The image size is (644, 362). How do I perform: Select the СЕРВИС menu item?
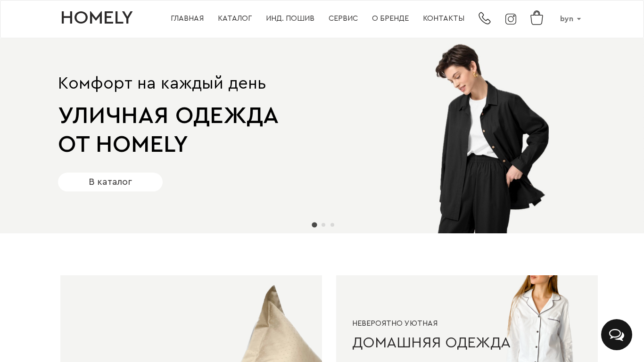click(x=343, y=18)
